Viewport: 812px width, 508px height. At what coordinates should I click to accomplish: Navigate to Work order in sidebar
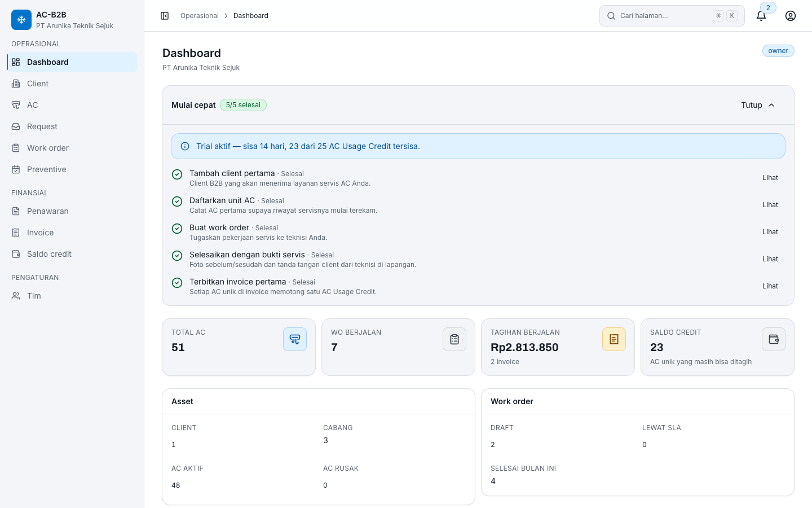pyautogui.click(x=72, y=148)
